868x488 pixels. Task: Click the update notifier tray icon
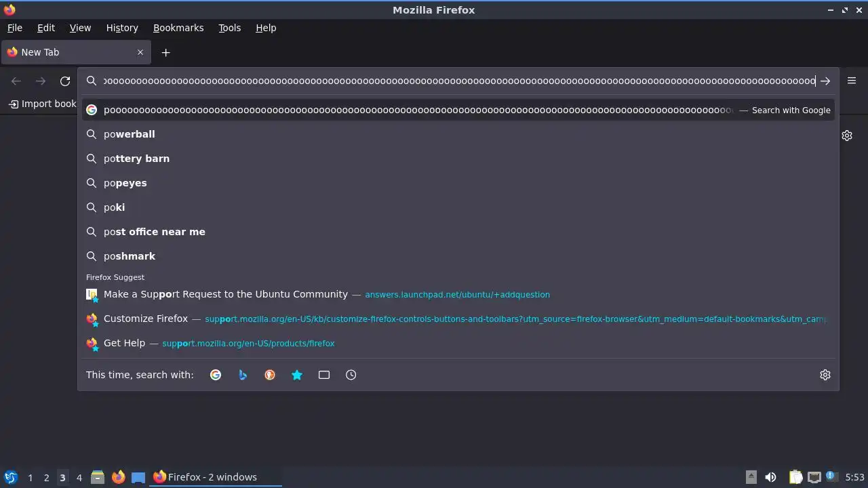click(x=833, y=477)
